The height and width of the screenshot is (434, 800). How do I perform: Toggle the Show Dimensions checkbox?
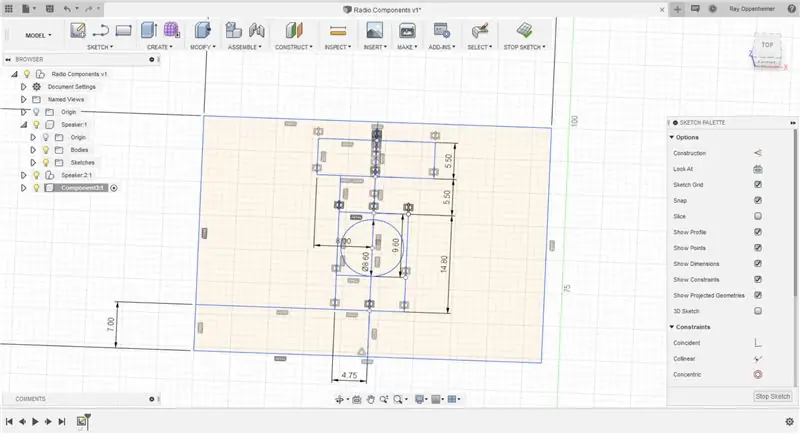pyautogui.click(x=758, y=264)
